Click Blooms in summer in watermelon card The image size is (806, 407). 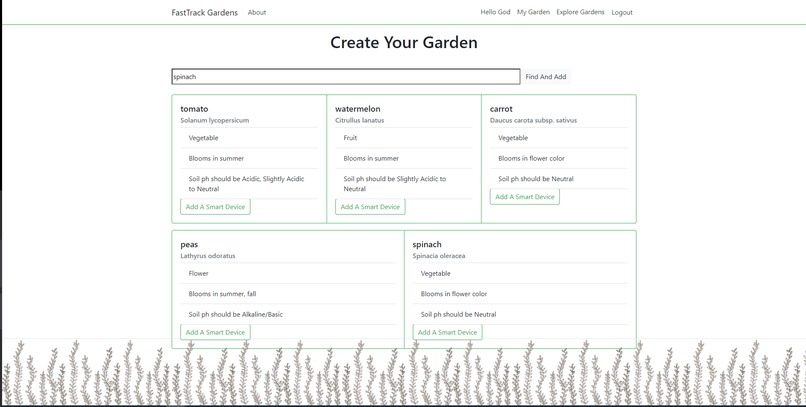(x=404, y=158)
